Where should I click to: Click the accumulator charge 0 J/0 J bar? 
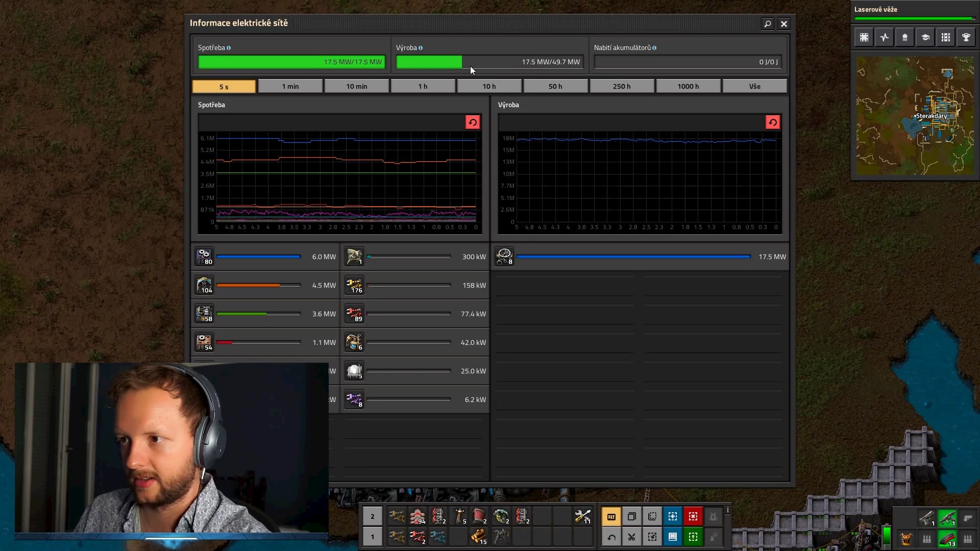(x=688, y=62)
